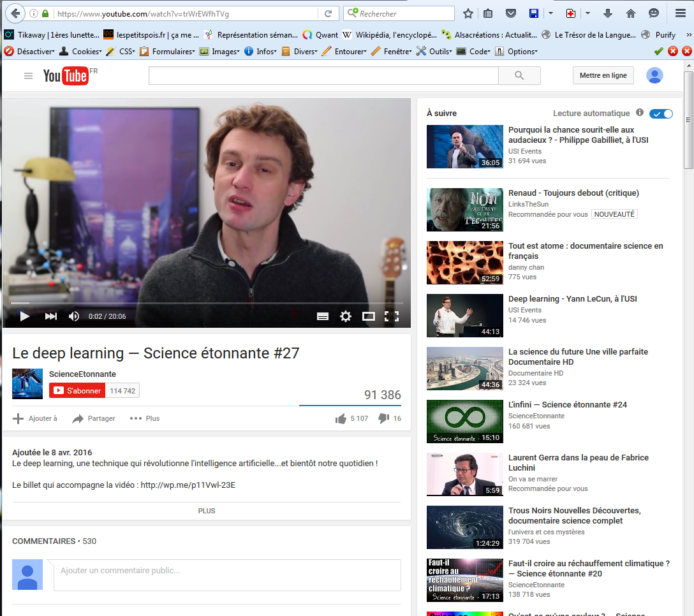This screenshot has height=616, width=694.
Task: Open video settings gear icon
Action: click(x=346, y=316)
